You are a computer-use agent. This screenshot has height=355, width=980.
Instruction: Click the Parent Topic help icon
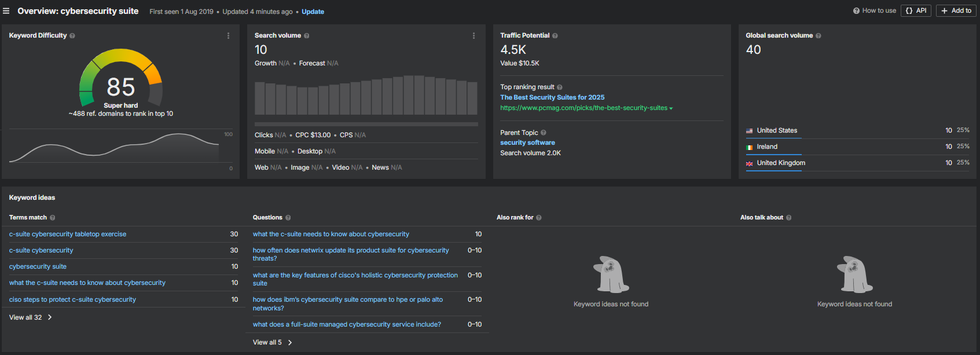pyautogui.click(x=544, y=133)
